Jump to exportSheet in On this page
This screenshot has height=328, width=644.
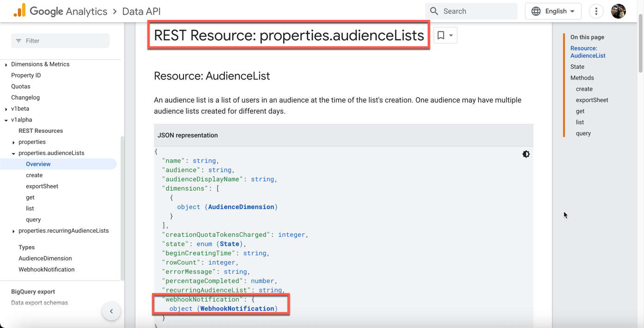[x=592, y=100]
